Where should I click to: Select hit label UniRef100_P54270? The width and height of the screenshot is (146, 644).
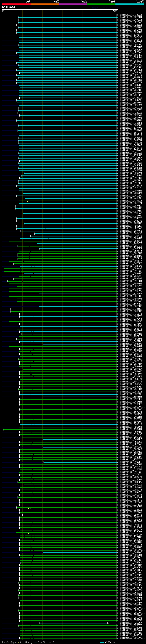point(131,379)
